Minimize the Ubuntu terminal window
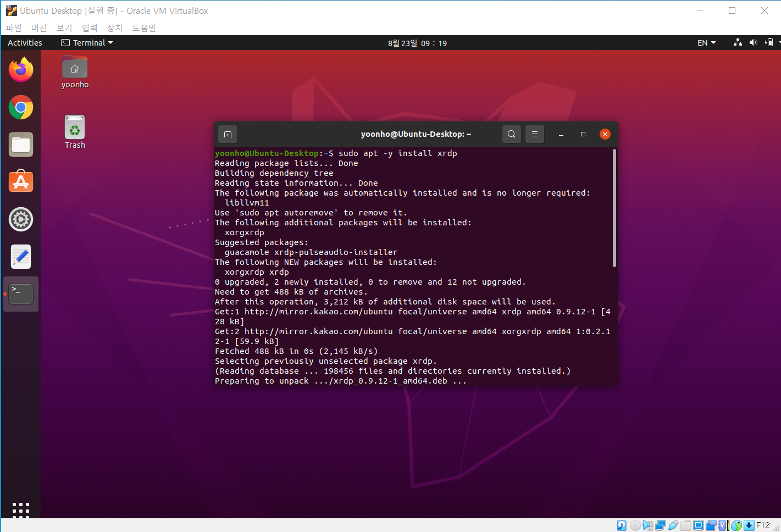 pyautogui.click(x=561, y=134)
